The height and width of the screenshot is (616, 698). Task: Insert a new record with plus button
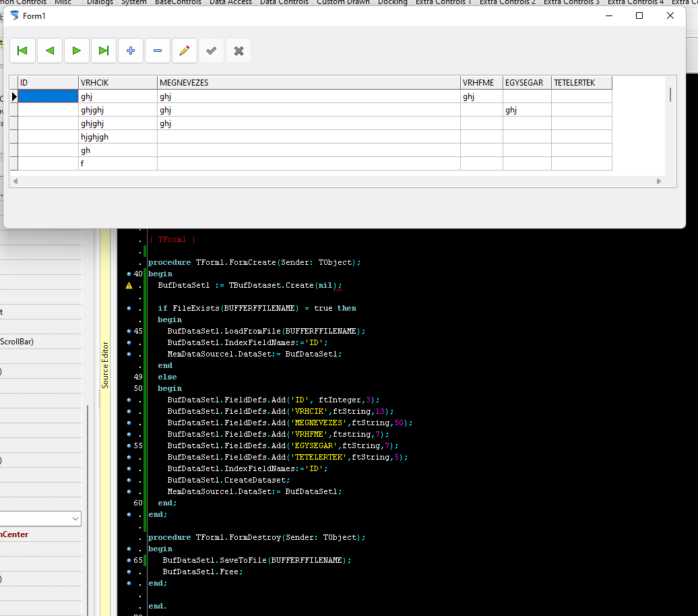point(131,51)
